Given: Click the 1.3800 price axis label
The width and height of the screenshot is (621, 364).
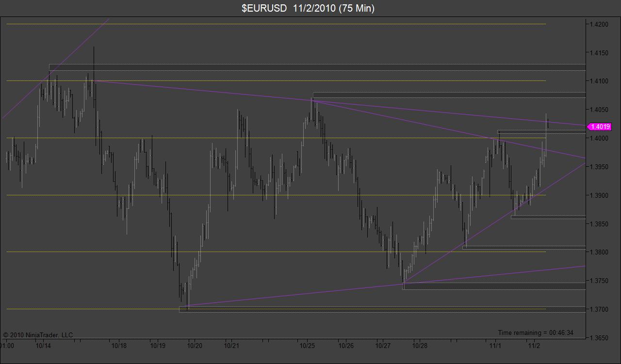Looking at the screenshot, I should click(x=598, y=252).
